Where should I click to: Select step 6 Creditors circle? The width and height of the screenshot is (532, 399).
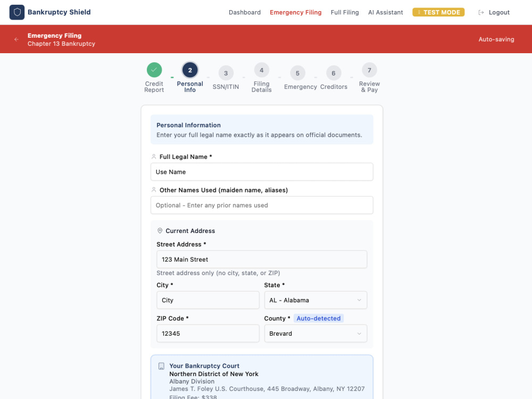click(x=334, y=73)
